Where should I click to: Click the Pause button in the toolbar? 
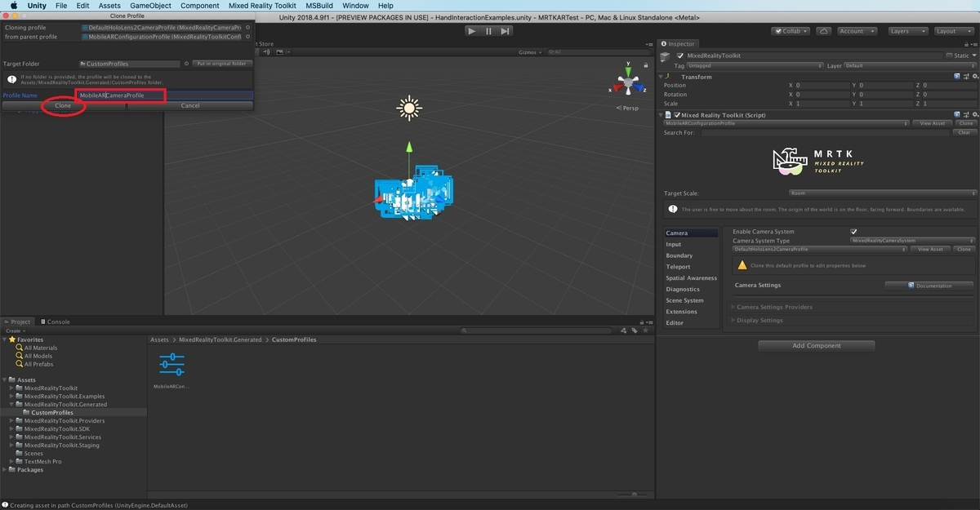pyautogui.click(x=488, y=31)
